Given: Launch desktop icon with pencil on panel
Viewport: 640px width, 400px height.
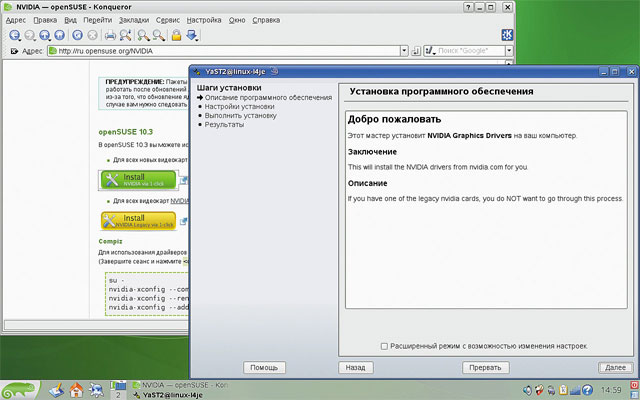Looking at the screenshot, I should [x=56, y=390].
